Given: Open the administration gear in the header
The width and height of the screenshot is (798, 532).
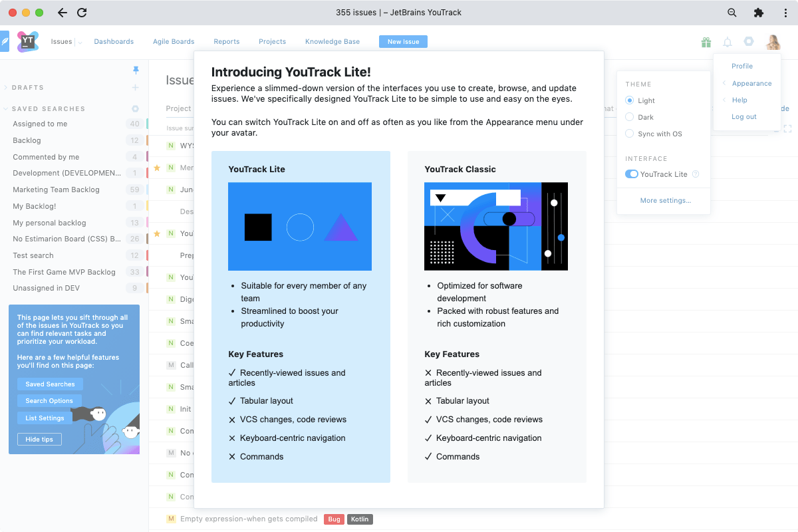Looking at the screenshot, I should click(749, 41).
